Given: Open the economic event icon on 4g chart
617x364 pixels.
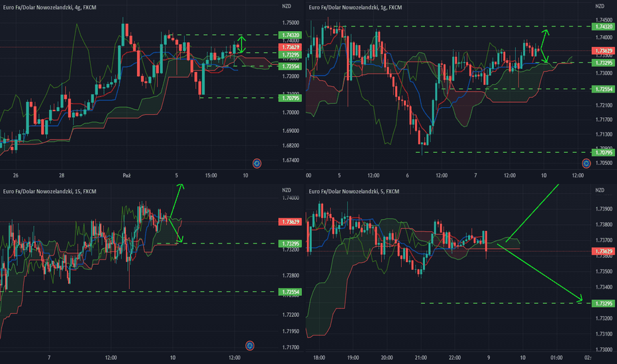Looking at the screenshot, I should tap(257, 163).
